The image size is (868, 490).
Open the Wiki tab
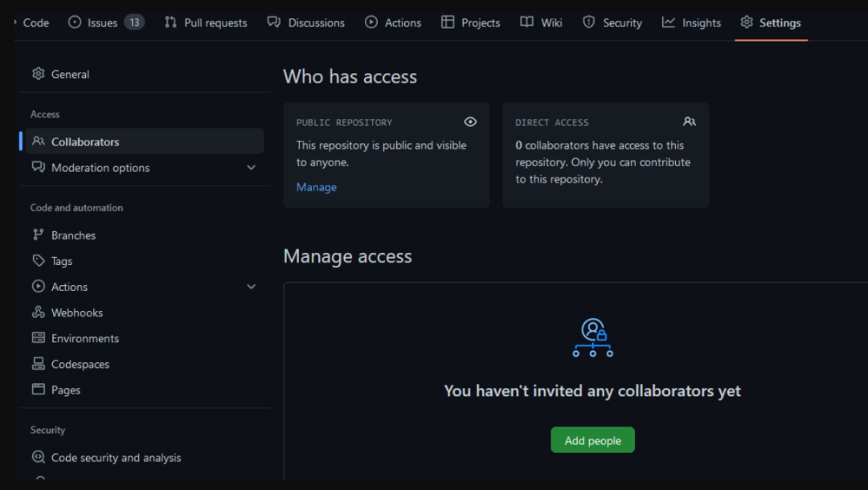(x=542, y=22)
